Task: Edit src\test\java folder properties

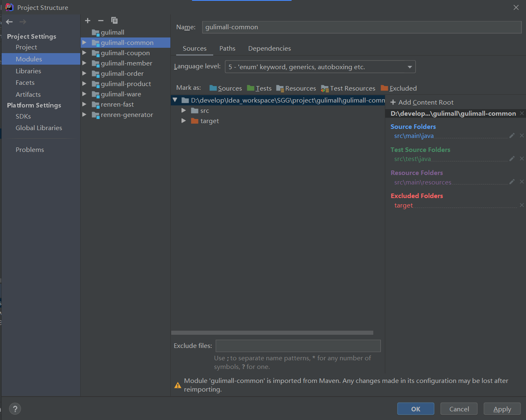Action: tap(512, 159)
